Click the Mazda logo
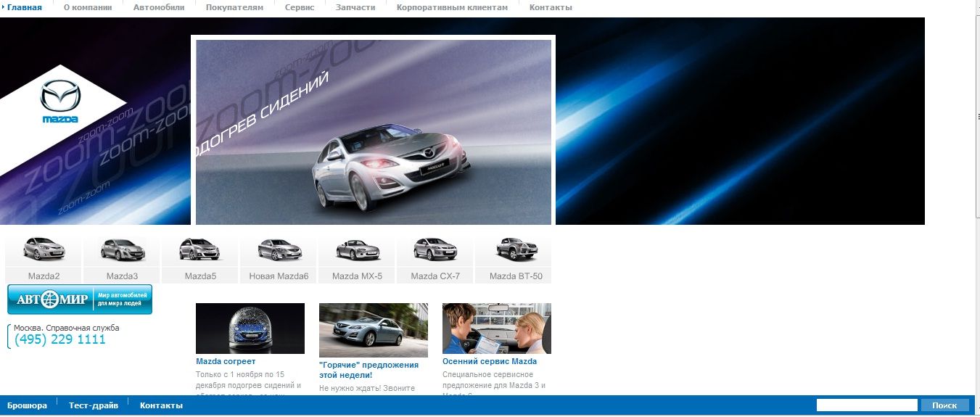980x417 pixels. point(59,102)
